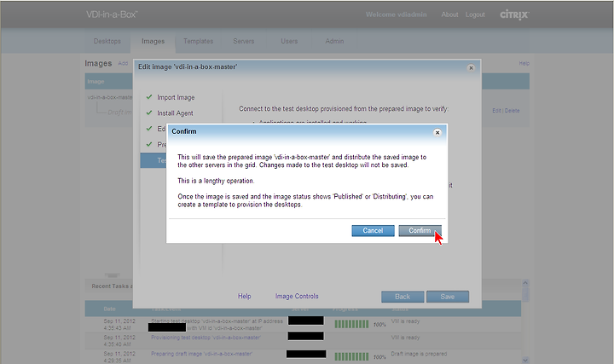Click Back in the Edit image dialog

(403, 297)
